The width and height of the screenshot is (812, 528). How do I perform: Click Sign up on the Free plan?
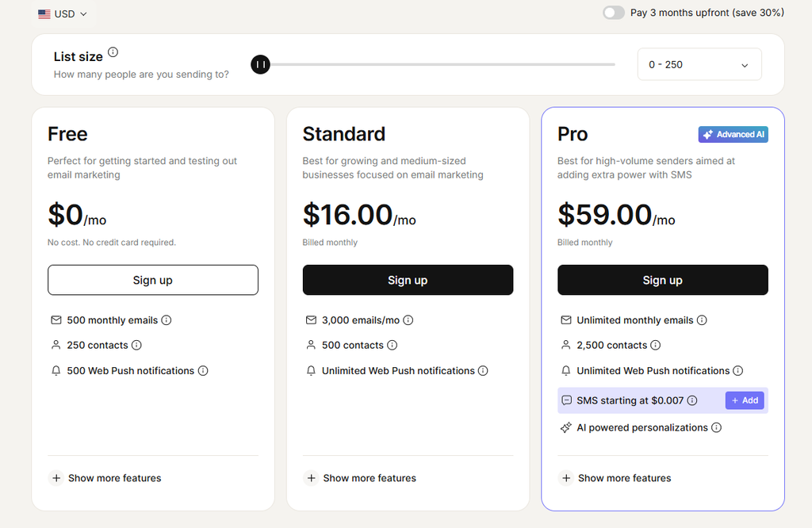[x=153, y=280]
